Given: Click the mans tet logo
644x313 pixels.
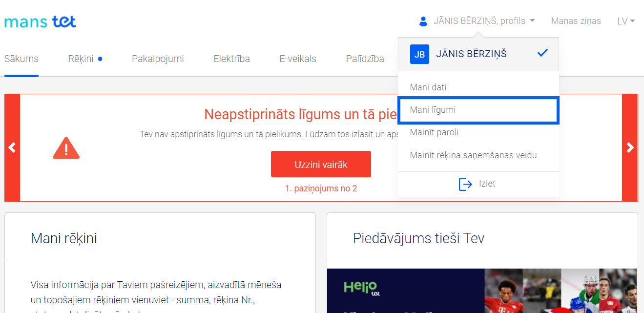Looking at the screenshot, I should (40, 22).
